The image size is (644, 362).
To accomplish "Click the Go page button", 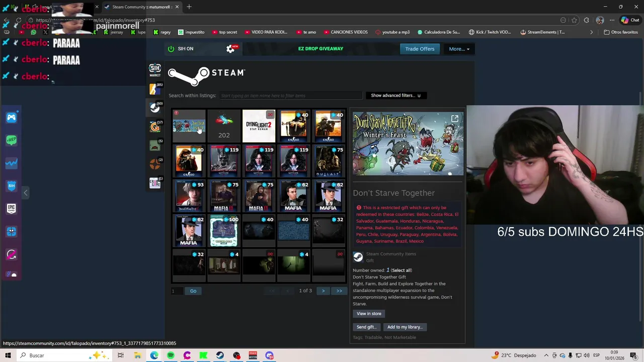I will [x=193, y=291].
